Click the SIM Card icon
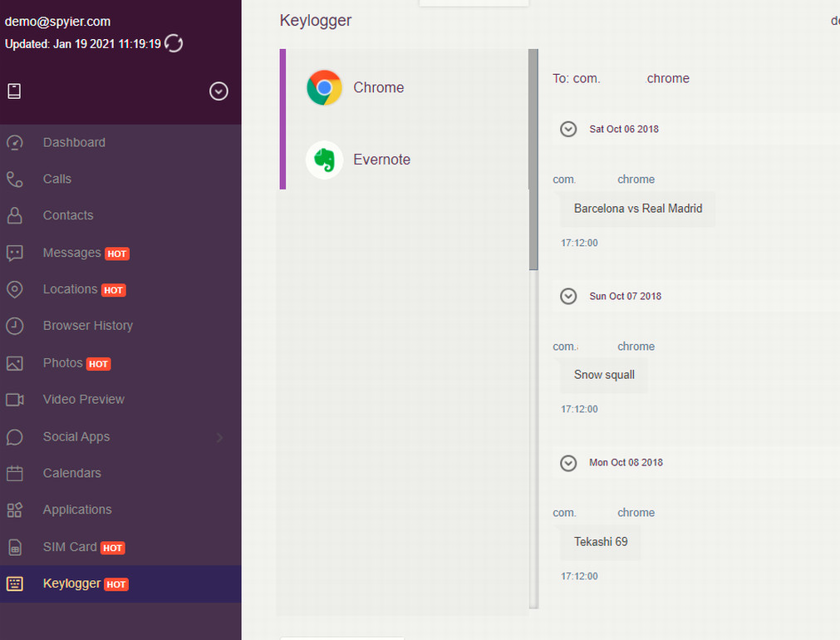The height and width of the screenshot is (640, 840). coord(14,547)
